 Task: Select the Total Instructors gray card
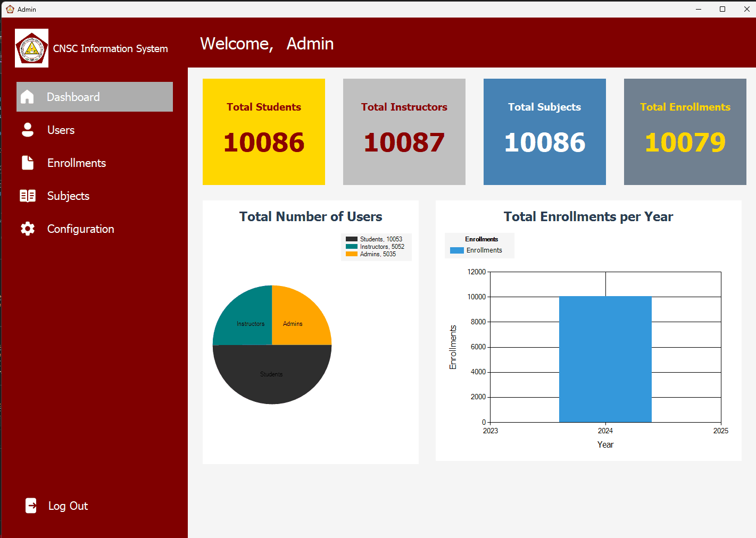tap(404, 132)
